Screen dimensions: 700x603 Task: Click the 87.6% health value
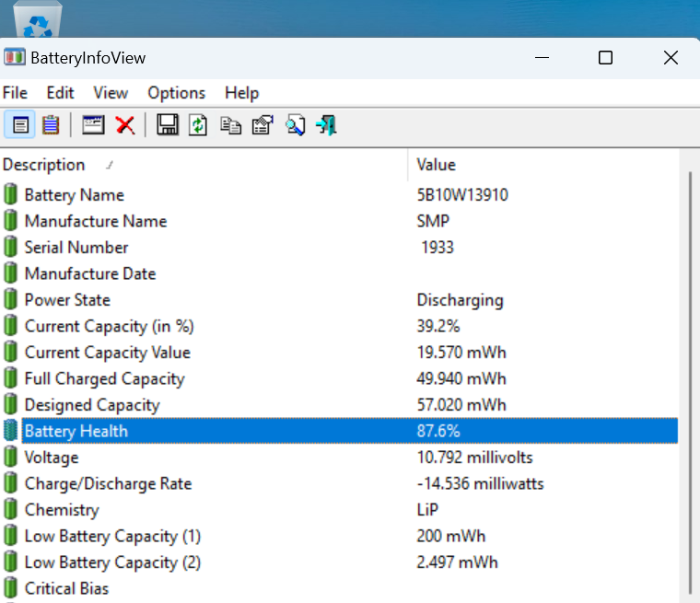pyautogui.click(x=438, y=431)
